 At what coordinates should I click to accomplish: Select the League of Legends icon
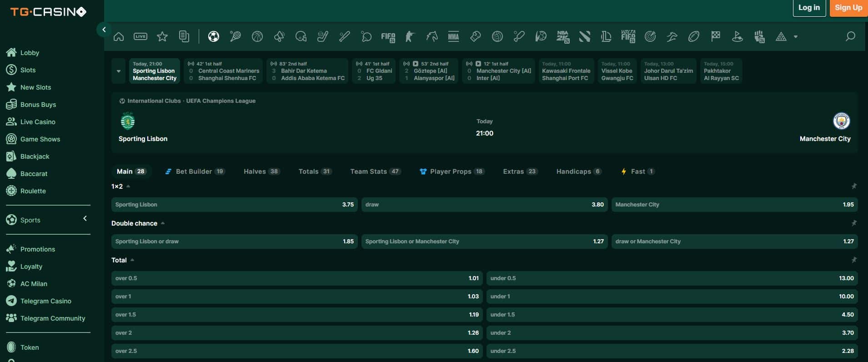(607, 37)
